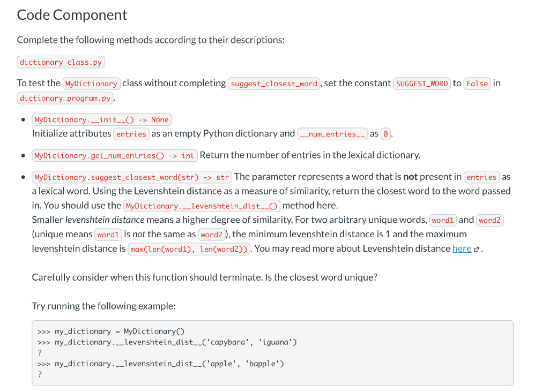Image resolution: width=549 pixels, height=392 pixels.
Task: Click the first bullet point marker
Action: point(23,119)
